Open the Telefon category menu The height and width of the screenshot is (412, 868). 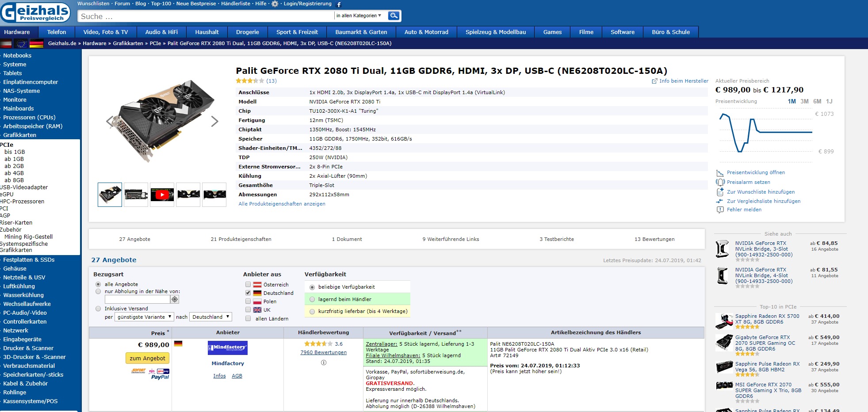click(x=57, y=32)
